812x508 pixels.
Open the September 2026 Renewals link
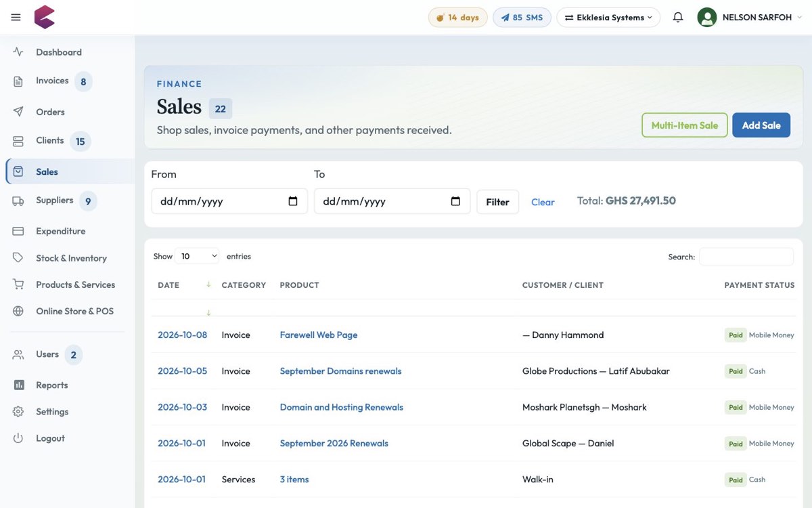coord(334,443)
